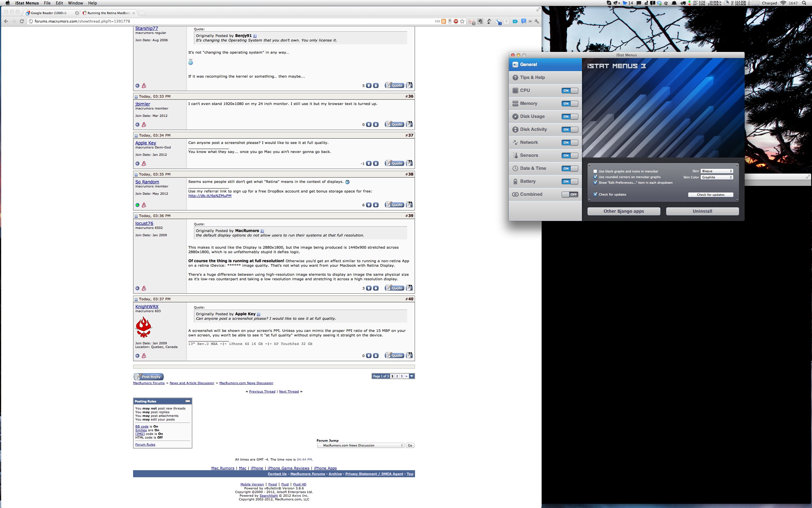Open the Skin Color dropdown showing Graphite
Screen dimensions: 812x508
tap(717, 178)
